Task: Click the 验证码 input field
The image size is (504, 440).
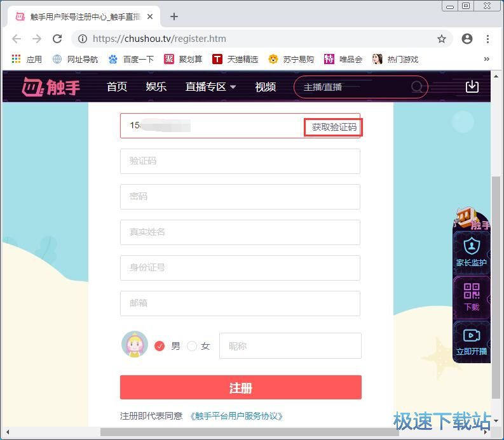Action: [x=240, y=161]
